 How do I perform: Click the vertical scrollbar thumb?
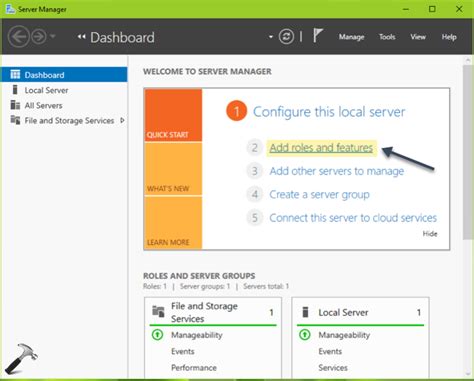pos(468,152)
